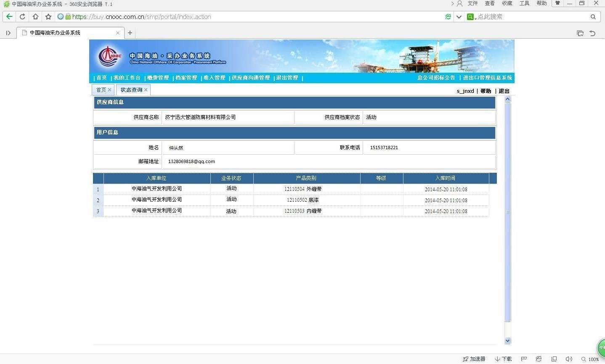605x364 pixels.
Task: Sort by 业务状态 column header
Action: pos(231,178)
